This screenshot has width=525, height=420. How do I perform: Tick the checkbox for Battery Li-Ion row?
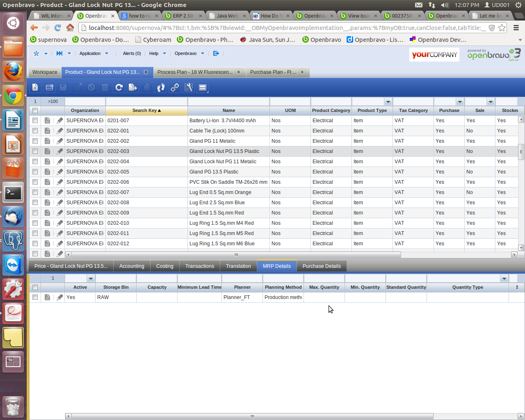coord(35,121)
